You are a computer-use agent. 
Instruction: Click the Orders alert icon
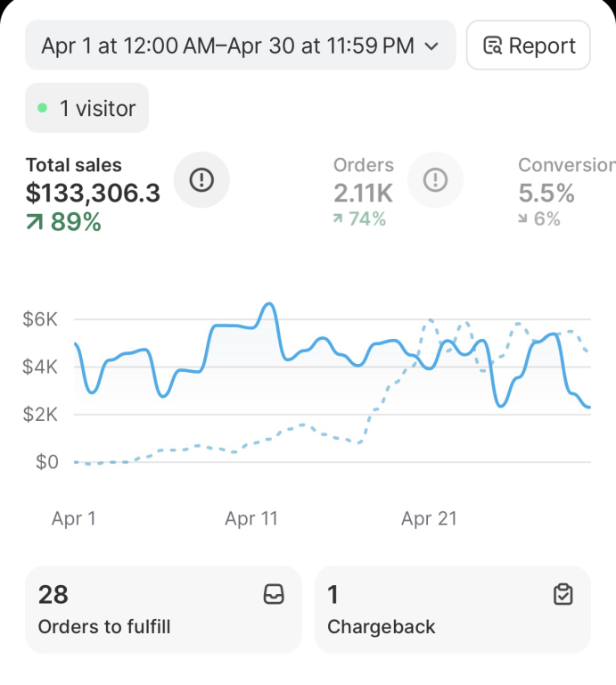[x=435, y=179]
